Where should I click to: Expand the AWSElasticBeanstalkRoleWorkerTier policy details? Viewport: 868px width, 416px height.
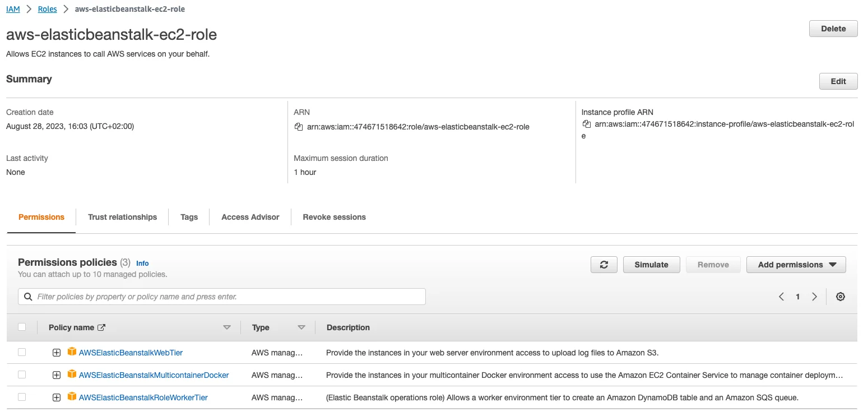56,397
